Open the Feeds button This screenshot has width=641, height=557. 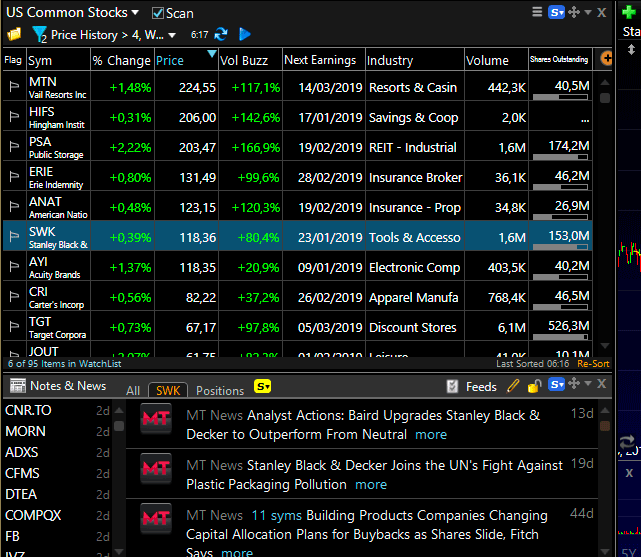click(481, 387)
